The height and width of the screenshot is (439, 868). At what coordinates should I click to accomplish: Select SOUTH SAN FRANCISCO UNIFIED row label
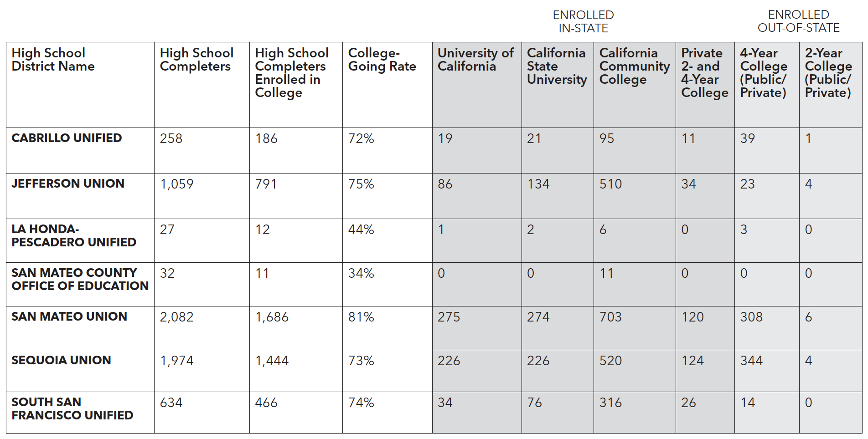72,408
